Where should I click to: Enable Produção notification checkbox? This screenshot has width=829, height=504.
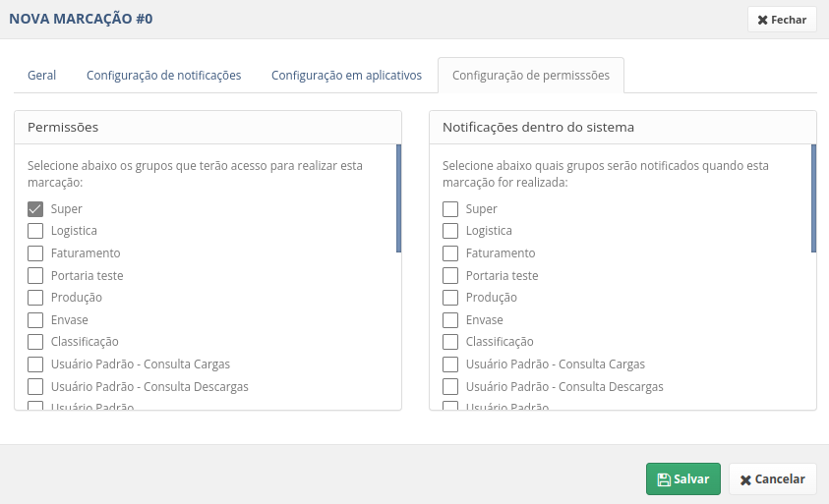point(450,298)
